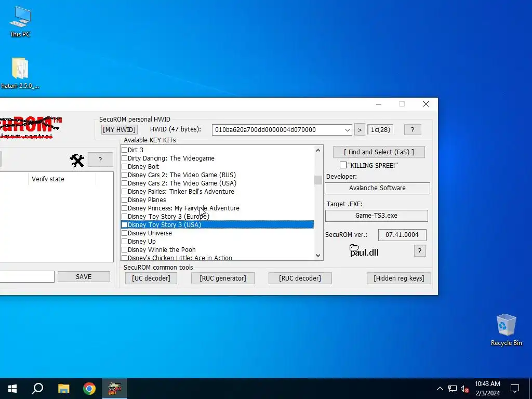Expand the HWID combo box dropdown

tap(347, 130)
